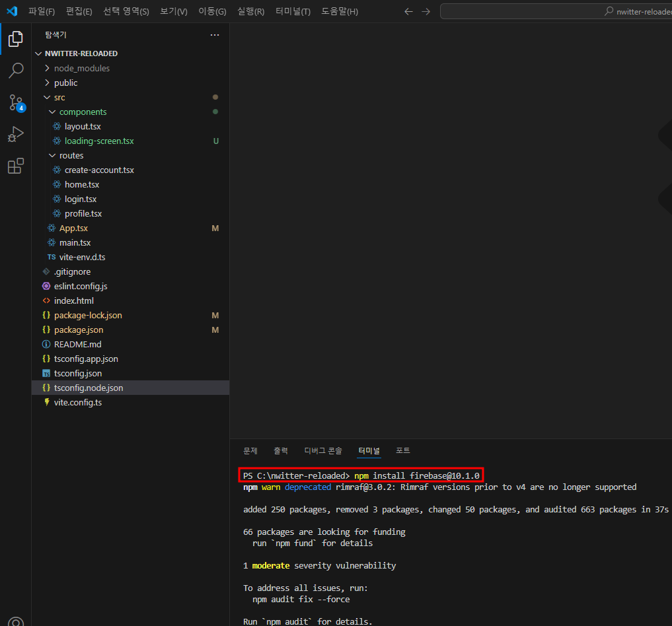Open the Search view in activity bar
This screenshot has height=626, width=672.
point(15,71)
